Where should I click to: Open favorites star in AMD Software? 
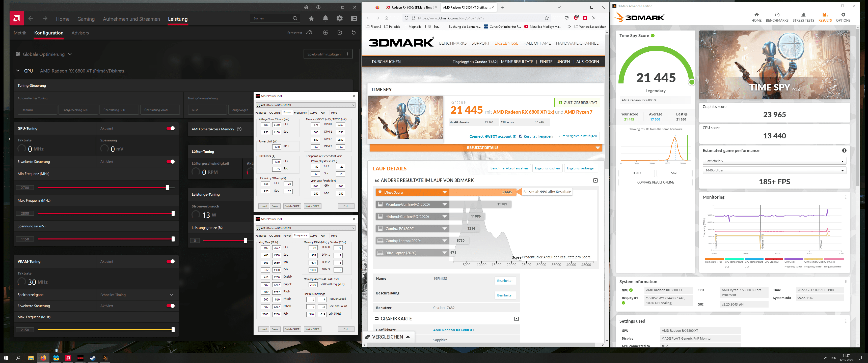(x=311, y=18)
